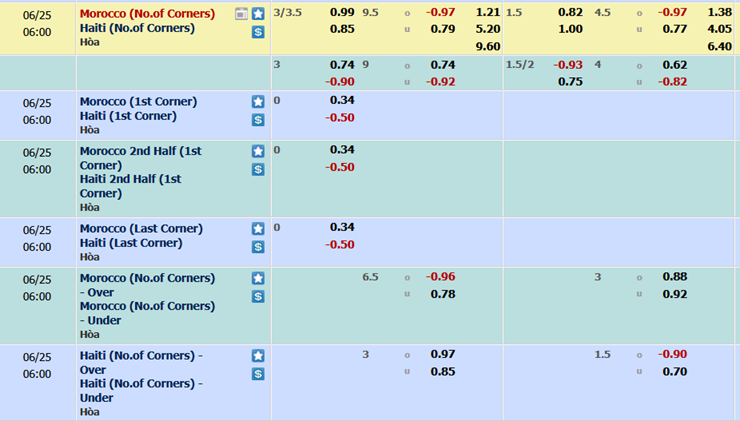740x421 pixels.
Task: Pick first-half under 4 odds -0.82
Action: point(673,82)
